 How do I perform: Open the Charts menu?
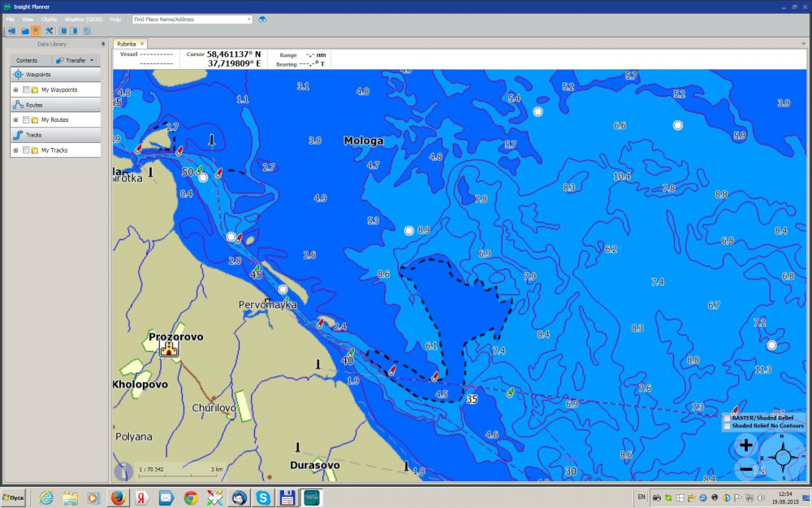[50, 19]
